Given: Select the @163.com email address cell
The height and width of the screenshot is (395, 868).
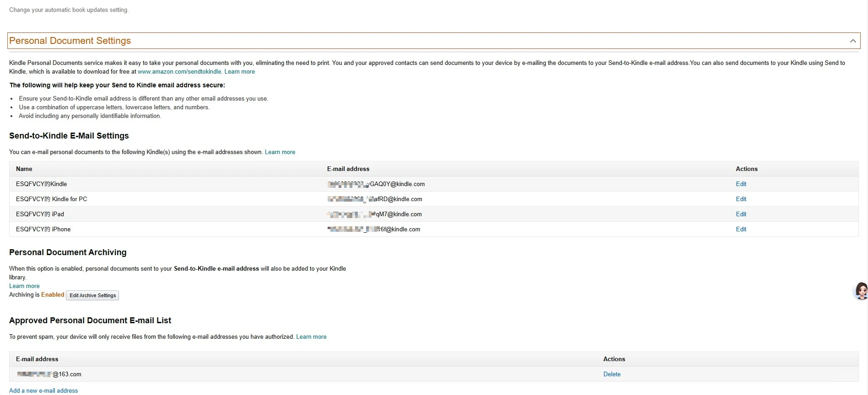Looking at the screenshot, I should point(49,374).
